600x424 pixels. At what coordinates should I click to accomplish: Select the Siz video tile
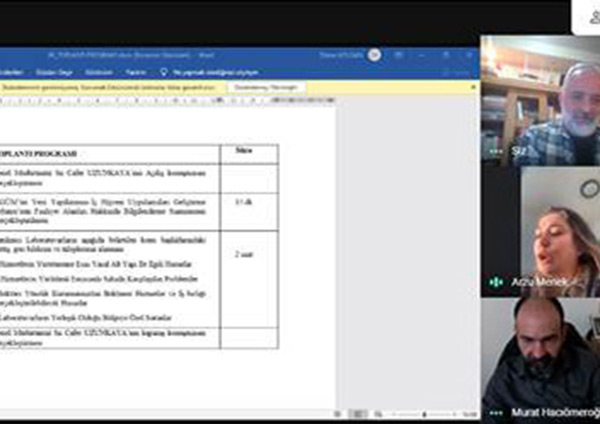click(540, 101)
